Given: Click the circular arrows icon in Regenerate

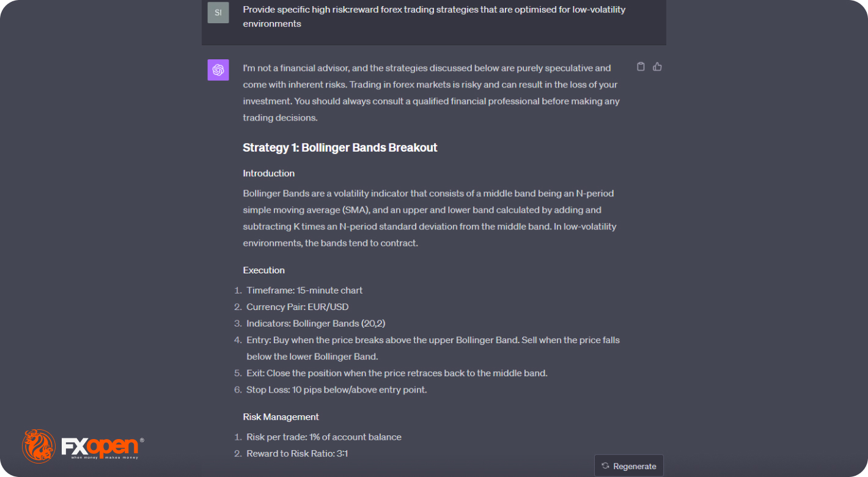Looking at the screenshot, I should tap(605, 466).
